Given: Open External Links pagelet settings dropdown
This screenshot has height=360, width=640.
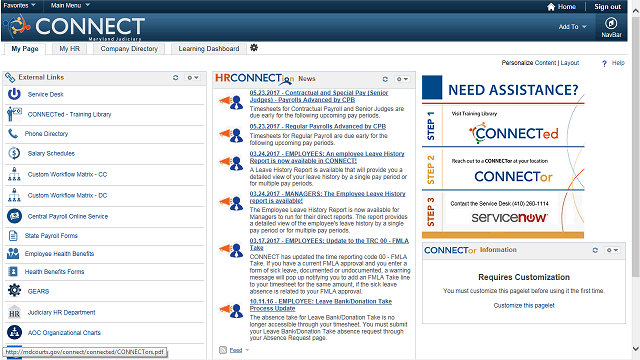Looking at the screenshot, I should click(x=193, y=78).
